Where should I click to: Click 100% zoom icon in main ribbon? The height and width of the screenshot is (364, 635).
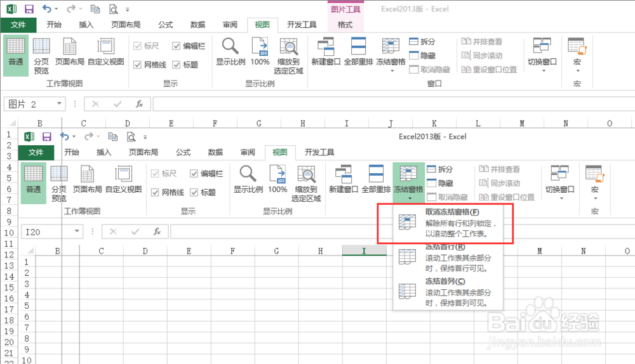tap(260, 51)
